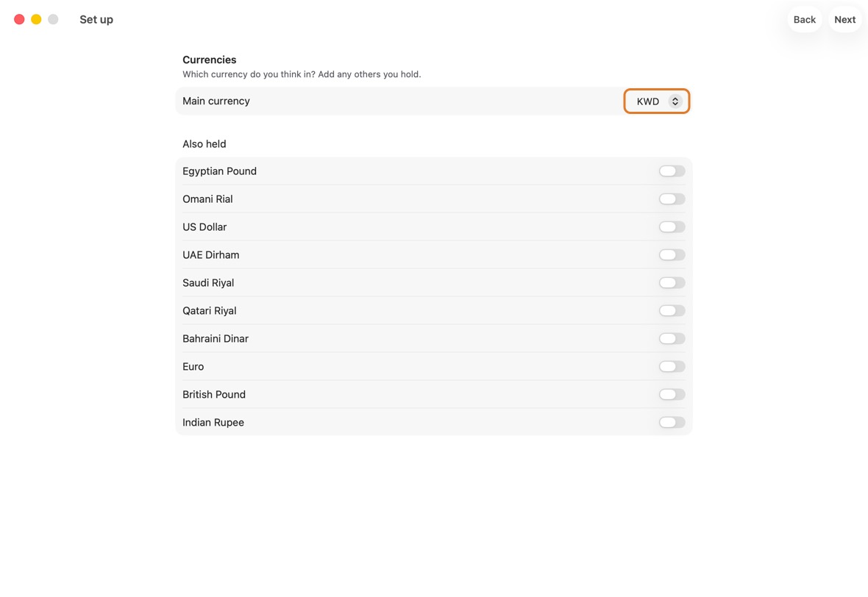This screenshot has width=868, height=597.
Task: Click the Euro row label
Action: pos(193,367)
